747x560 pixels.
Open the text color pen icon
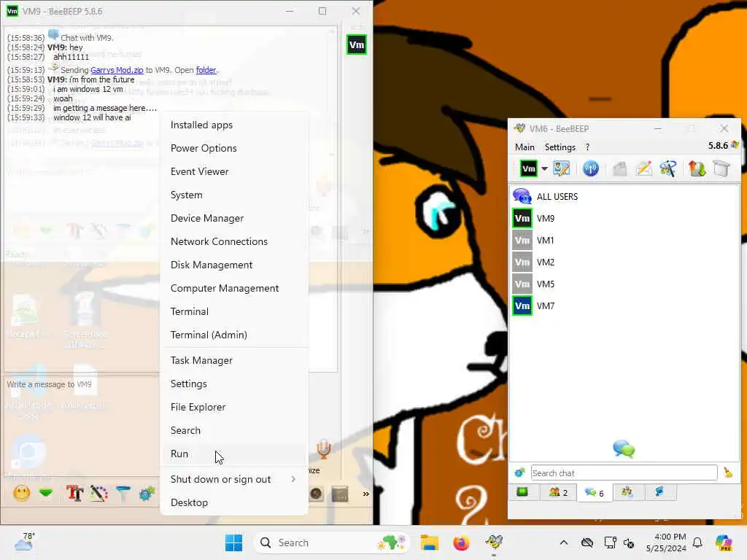pyautogui.click(x=99, y=494)
